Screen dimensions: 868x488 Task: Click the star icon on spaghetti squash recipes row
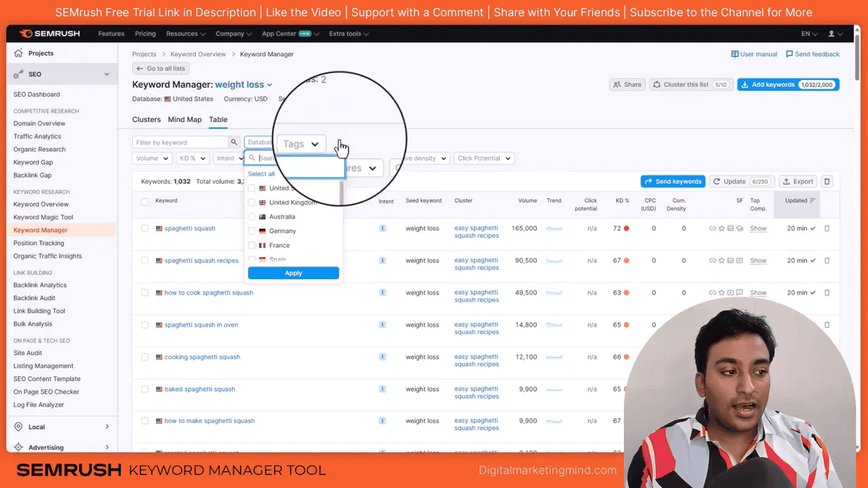click(722, 260)
